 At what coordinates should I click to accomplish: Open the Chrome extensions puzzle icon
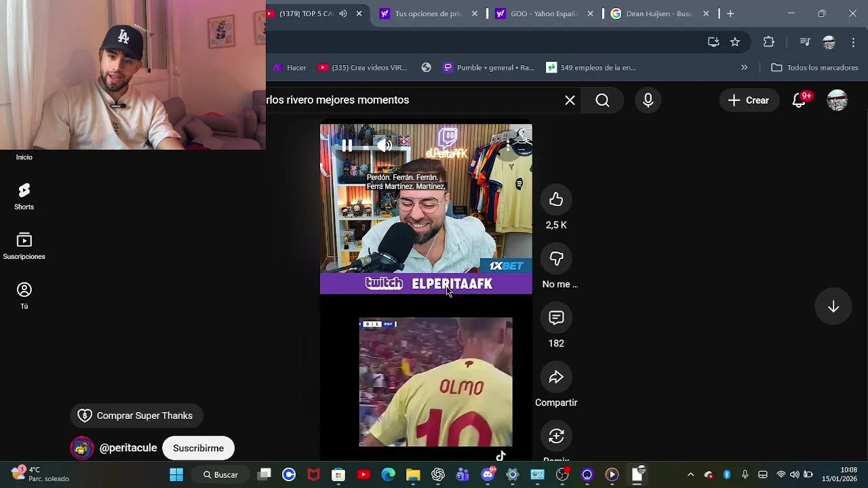[x=768, y=42]
